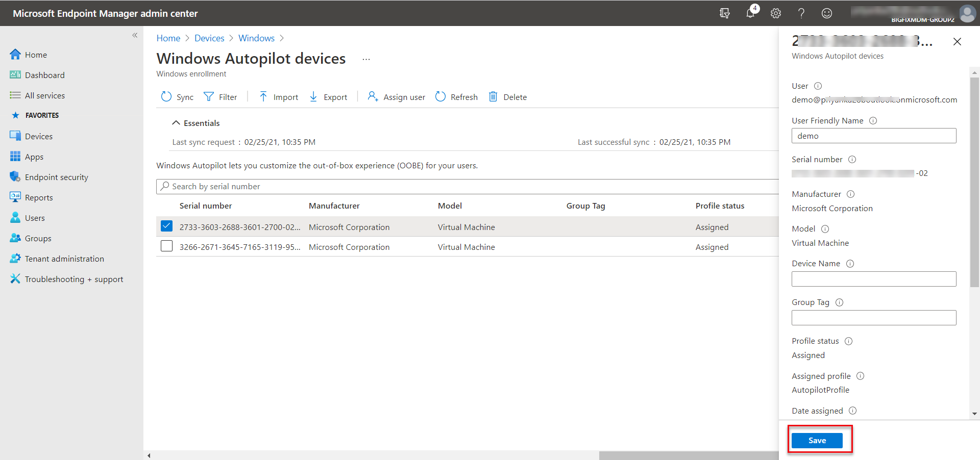Open the account avatar menu
980x460 pixels.
967,13
